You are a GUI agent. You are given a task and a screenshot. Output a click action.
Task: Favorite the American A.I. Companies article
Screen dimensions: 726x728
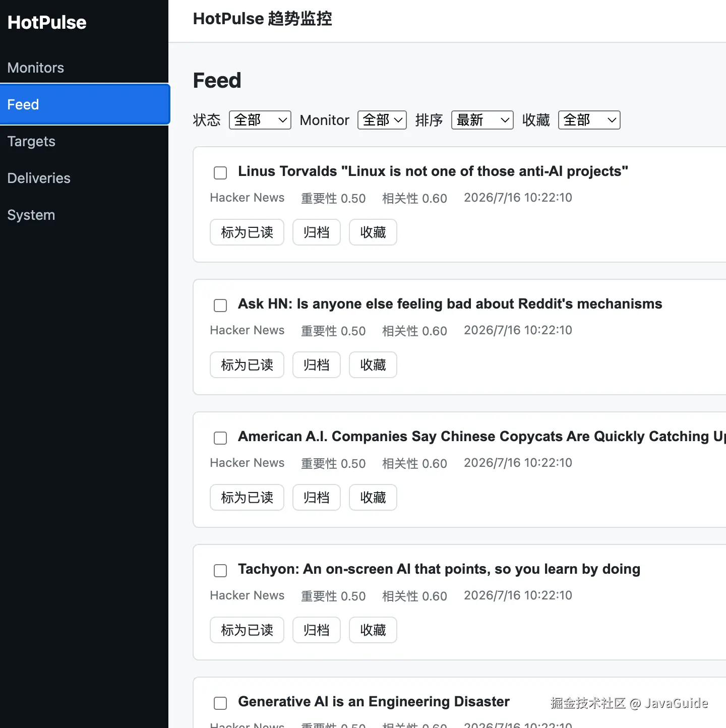coord(373,498)
